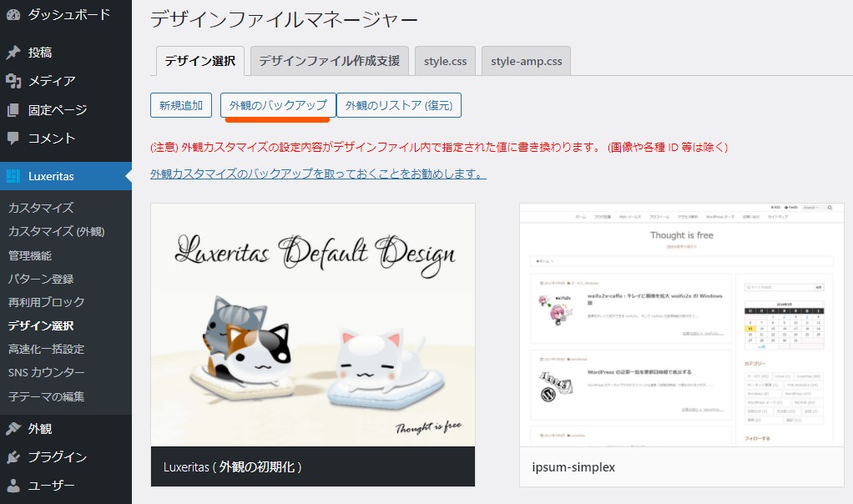Switch to the style-amp.css tab
Screen dimensions: 853x504
point(526,61)
